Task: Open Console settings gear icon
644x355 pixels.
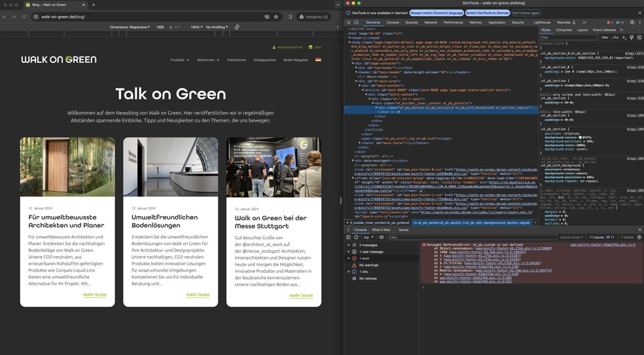Action: click(639, 237)
